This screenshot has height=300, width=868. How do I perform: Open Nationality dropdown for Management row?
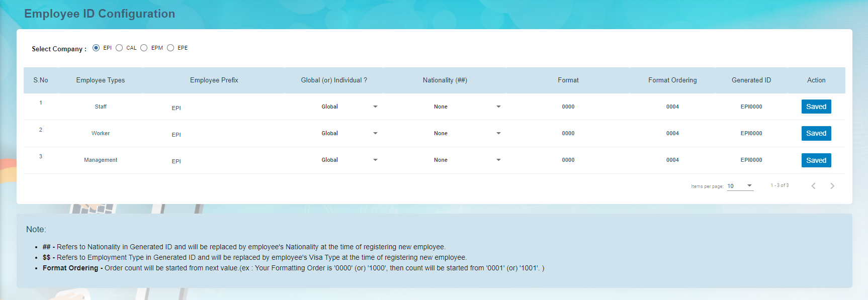[x=467, y=160]
